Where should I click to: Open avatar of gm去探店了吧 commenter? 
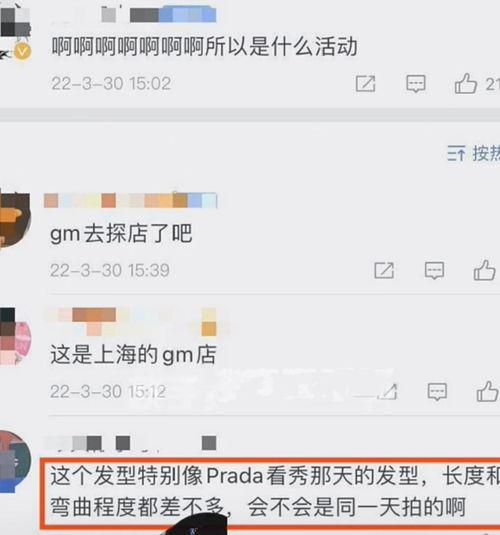point(15,220)
